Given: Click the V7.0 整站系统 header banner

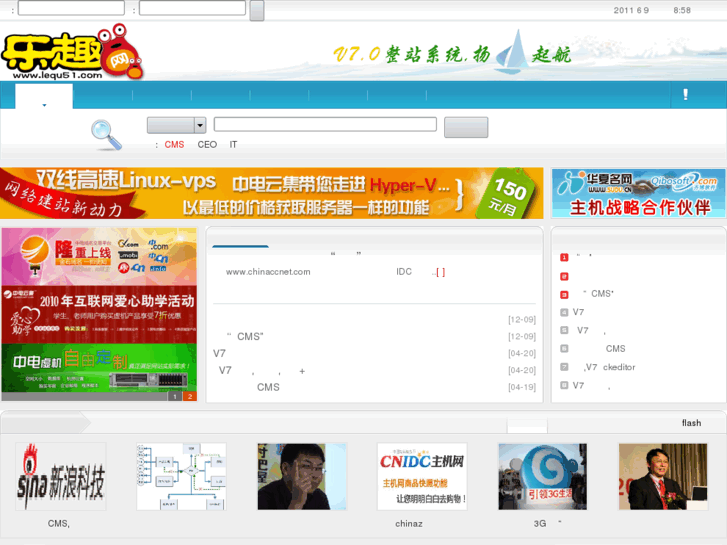Looking at the screenshot, I should coord(452,54).
